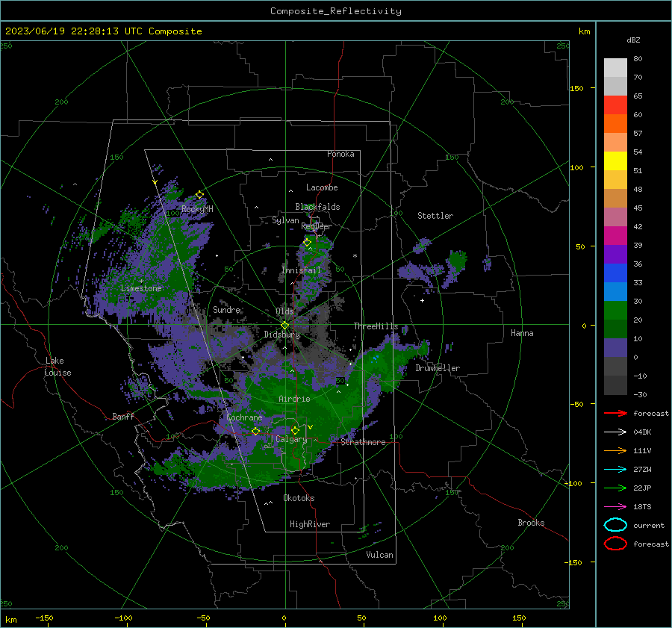Pick the purple 36–39 dBZ swatch

click(x=615, y=255)
